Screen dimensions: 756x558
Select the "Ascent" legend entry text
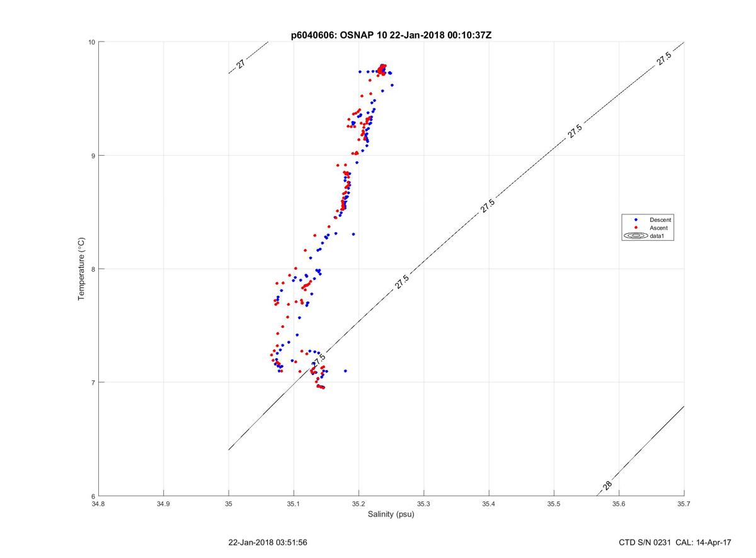(x=659, y=228)
